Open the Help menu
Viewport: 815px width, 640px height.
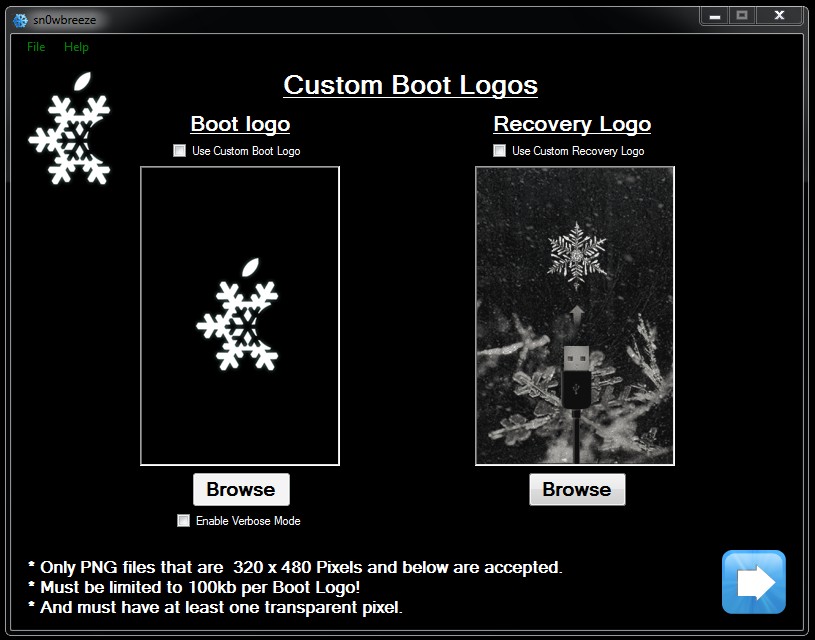(x=76, y=47)
